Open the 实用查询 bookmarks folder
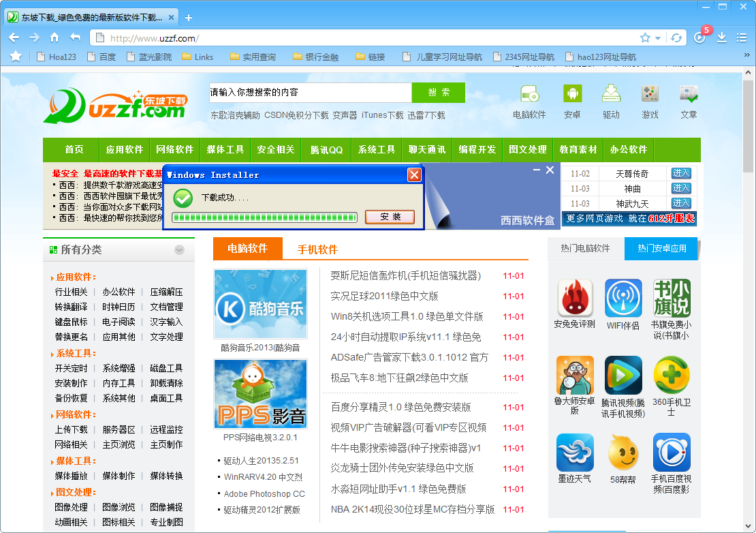The image size is (756, 533). point(253,57)
